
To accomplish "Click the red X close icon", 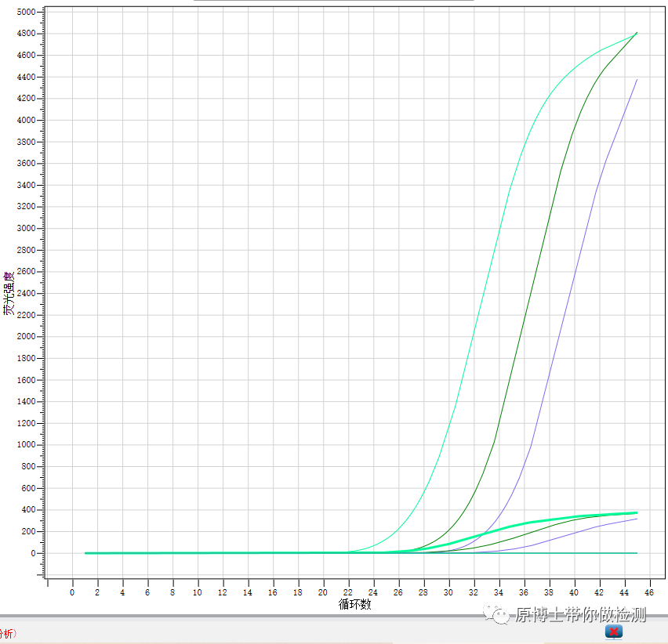I will coord(614,631).
